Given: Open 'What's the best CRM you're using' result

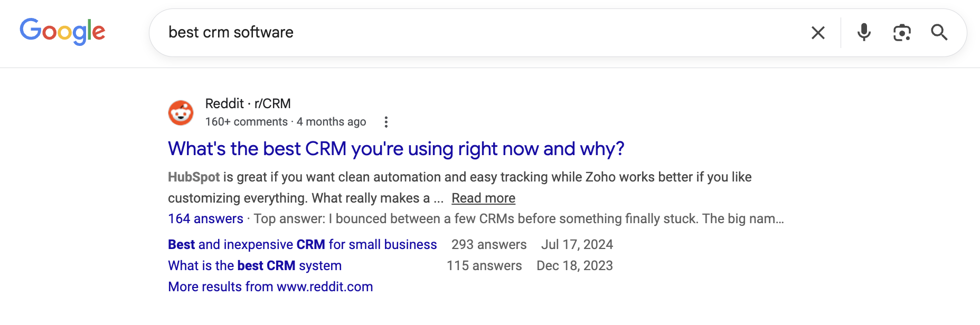Looking at the screenshot, I should (396, 149).
